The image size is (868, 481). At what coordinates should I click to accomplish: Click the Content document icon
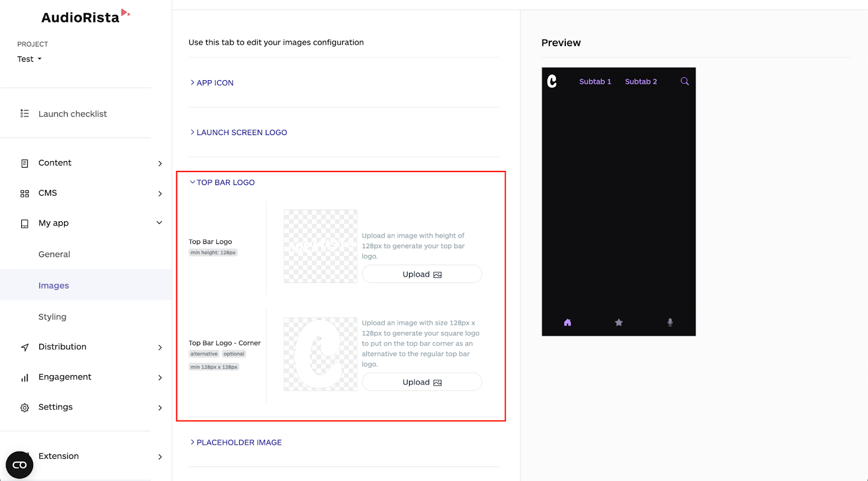[24, 163]
